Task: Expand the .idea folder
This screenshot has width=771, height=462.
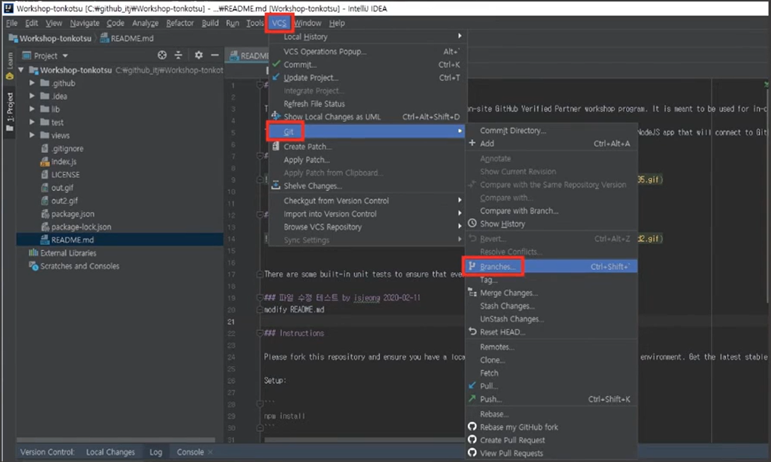Action: 32,96
